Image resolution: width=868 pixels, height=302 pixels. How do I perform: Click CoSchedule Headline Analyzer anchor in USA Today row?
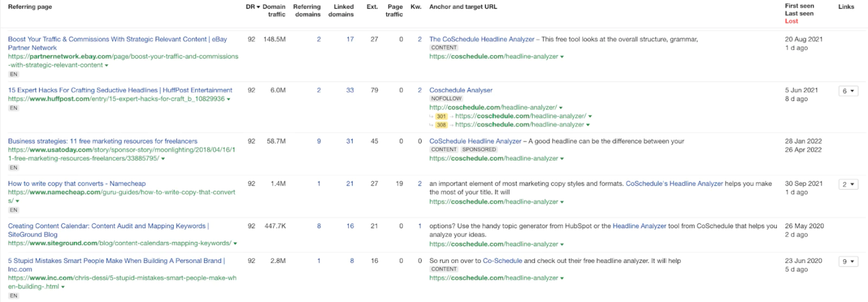point(476,141)
